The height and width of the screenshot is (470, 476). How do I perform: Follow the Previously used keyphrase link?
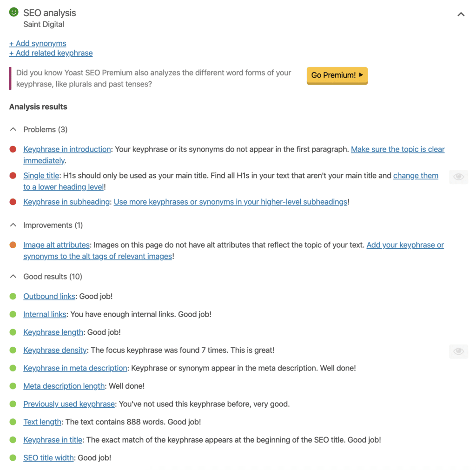click(69, 404)
